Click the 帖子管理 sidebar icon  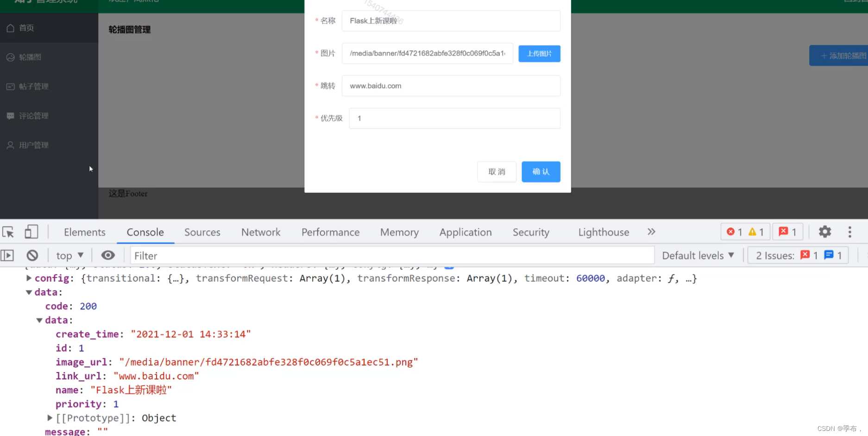[10, 87]
